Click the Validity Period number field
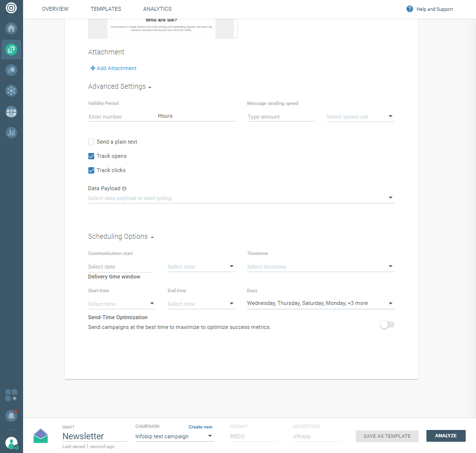 point(121,117)
